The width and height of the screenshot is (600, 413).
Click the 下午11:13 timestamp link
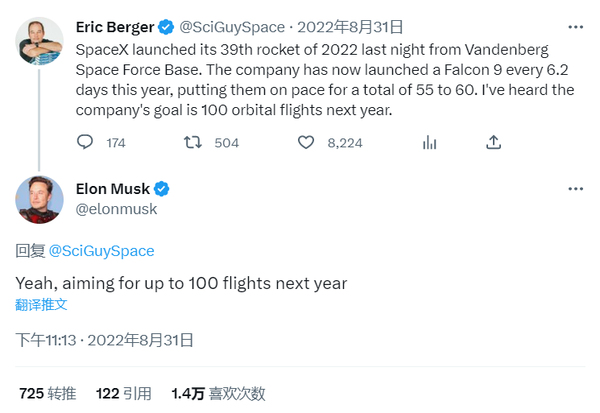(46, 340)
